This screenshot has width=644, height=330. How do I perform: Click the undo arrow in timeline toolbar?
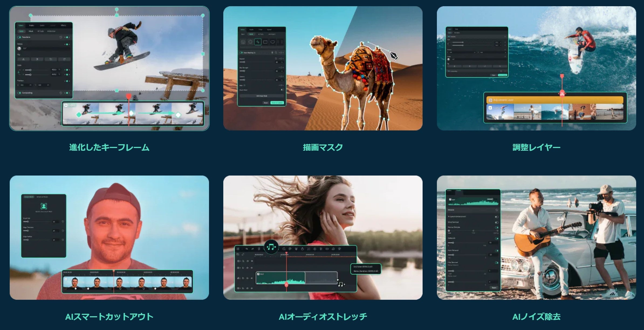pyautogui.click(x=246, y=249)
